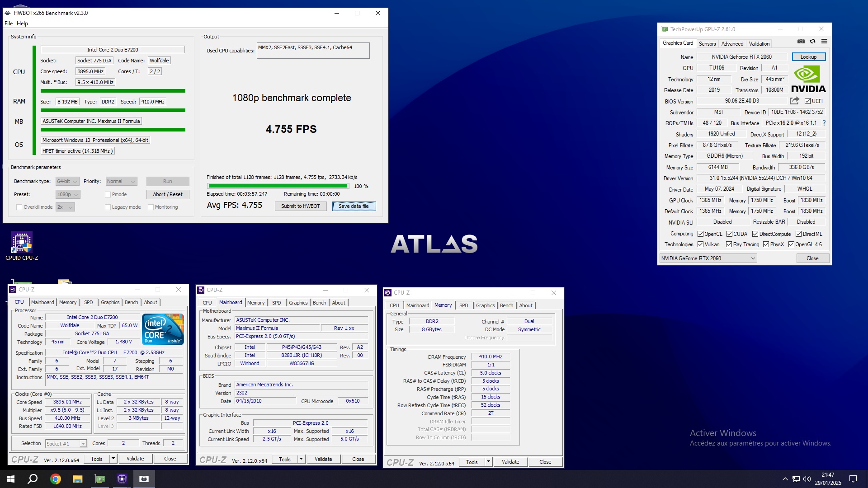The height and width of the screenshot is (488, 868).
Task: Click the GPU-Z Driver Version field
Action: 760,178
